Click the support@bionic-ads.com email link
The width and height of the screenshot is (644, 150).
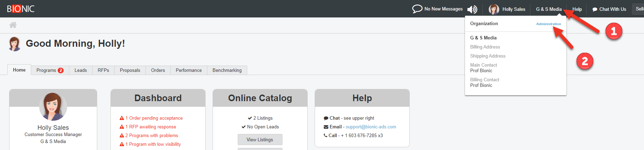pos(371,127)
